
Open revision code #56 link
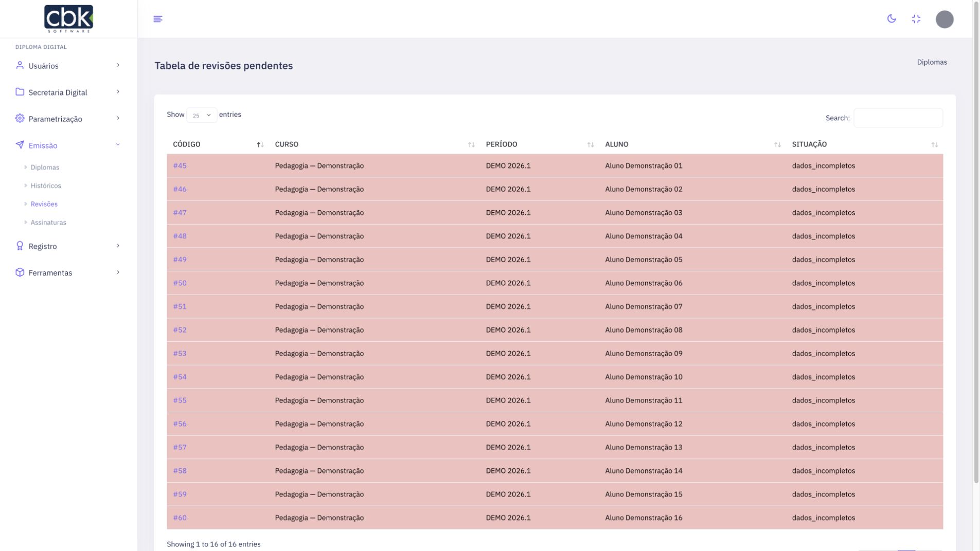coord(180,424)
